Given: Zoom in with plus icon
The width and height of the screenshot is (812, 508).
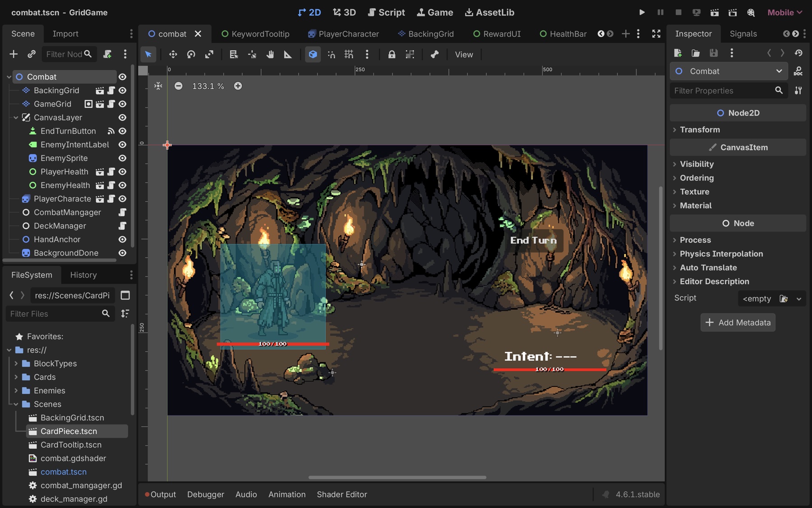Looking at the screenshot, I should 238,86.
